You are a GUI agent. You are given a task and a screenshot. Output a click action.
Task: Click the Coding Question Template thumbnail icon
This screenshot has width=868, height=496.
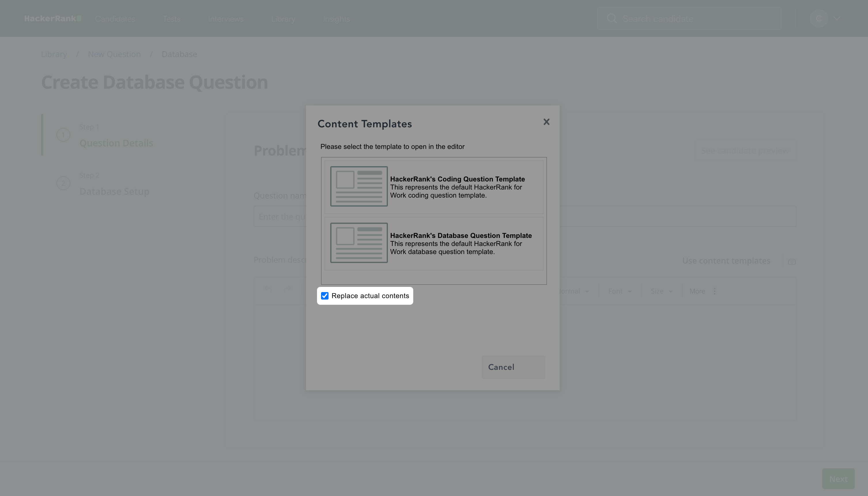point(358,186)
